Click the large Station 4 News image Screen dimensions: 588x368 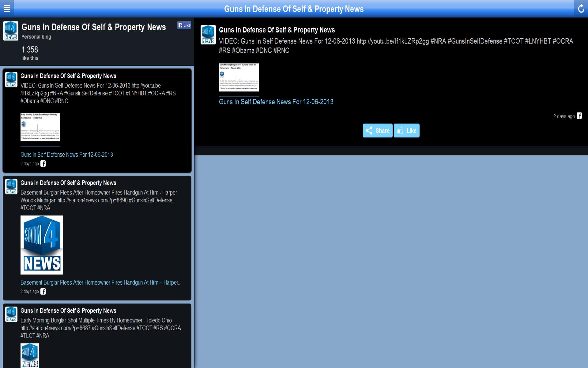(42, 245)
